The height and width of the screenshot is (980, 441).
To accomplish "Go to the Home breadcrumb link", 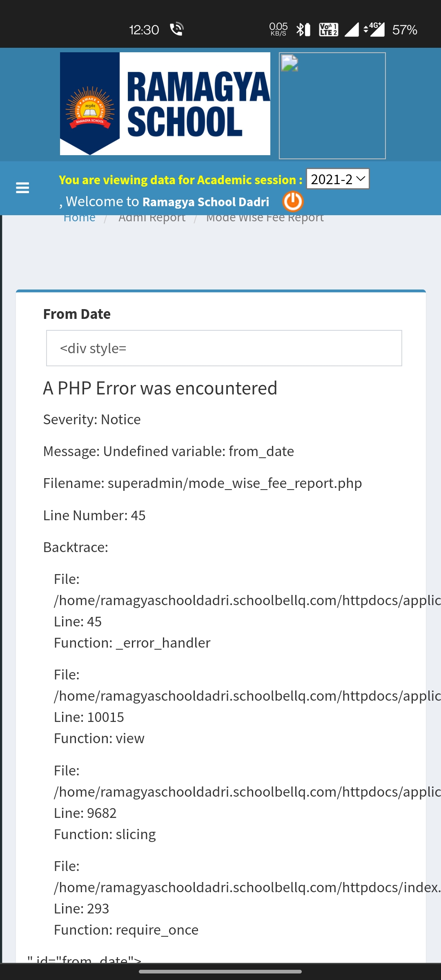I will (x=80, y=218).
